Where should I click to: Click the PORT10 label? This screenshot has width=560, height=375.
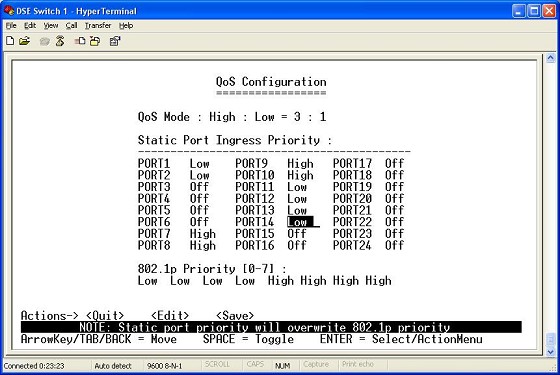pyautogui.click(x=255, y=175)
